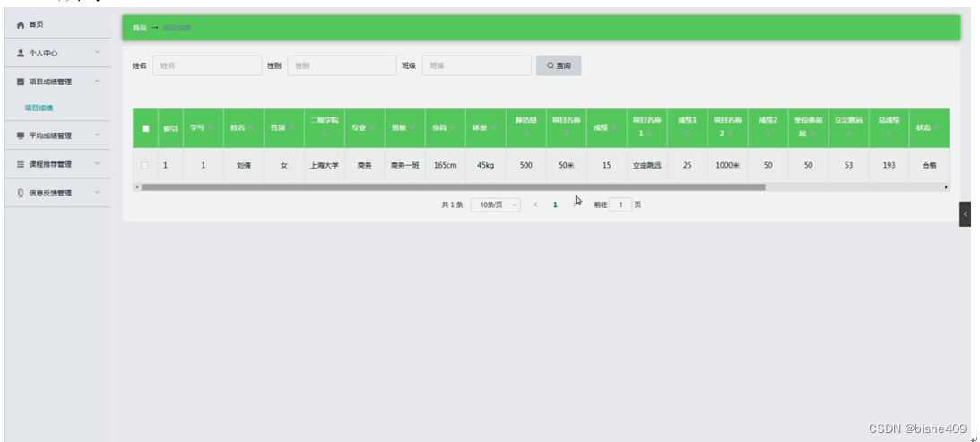The image size is (980, 442).
Task: Click the 前往 page jump input box
Action: (620, 204)
